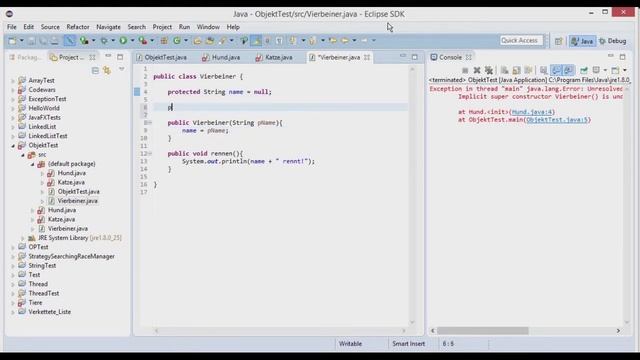Click the Search flashlight toolbar icon
The width and height of the screenshot is (640, 360).
point(222,40)
